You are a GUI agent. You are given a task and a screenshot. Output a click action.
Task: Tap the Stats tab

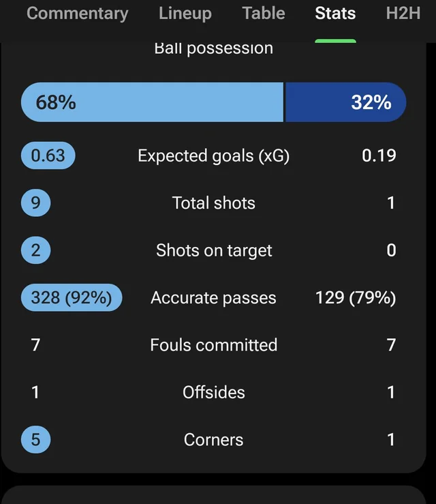[x=335, y=14]
